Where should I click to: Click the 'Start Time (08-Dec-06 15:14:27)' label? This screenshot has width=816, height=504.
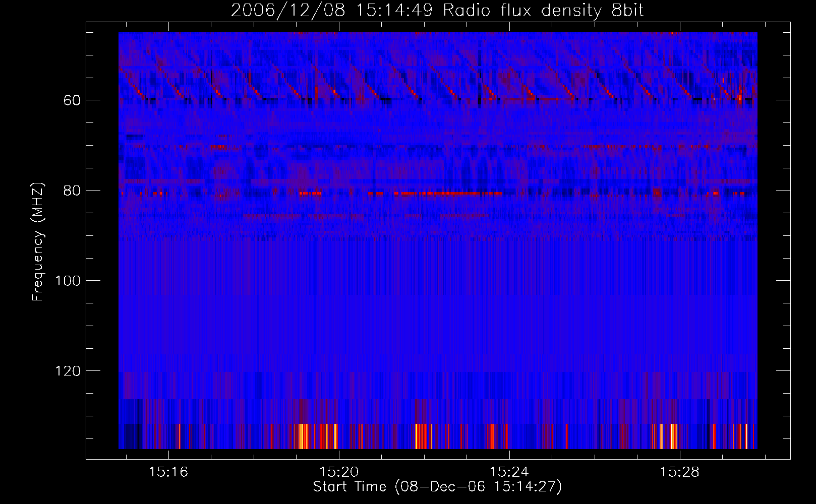(437, 487)
